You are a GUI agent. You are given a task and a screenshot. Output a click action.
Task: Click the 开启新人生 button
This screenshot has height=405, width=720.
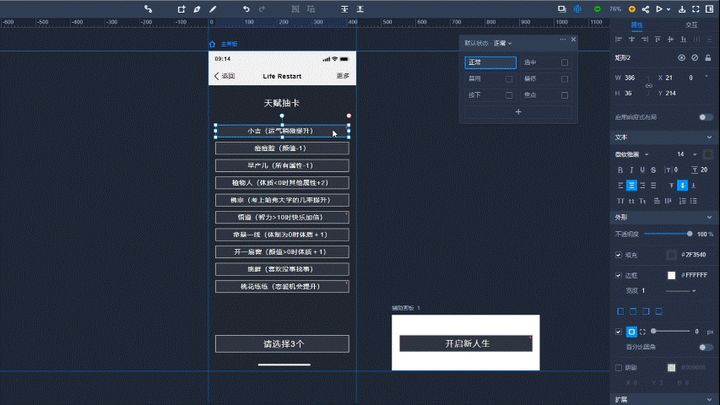(466, 343)
